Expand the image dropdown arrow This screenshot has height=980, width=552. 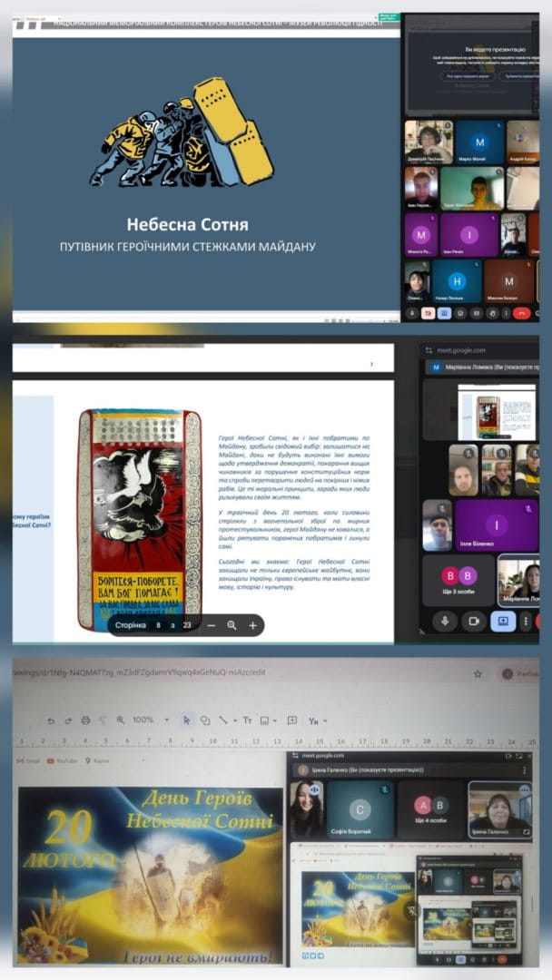tap(275, 720)
